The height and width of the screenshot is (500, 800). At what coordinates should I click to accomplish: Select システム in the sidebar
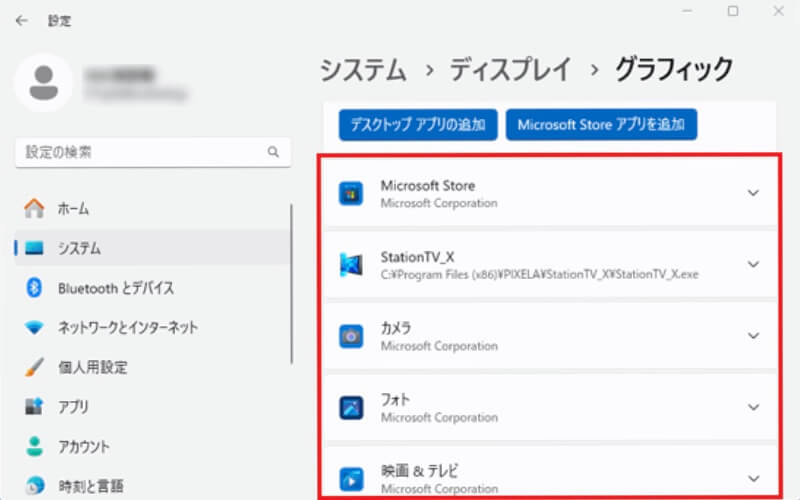[152, 248]
